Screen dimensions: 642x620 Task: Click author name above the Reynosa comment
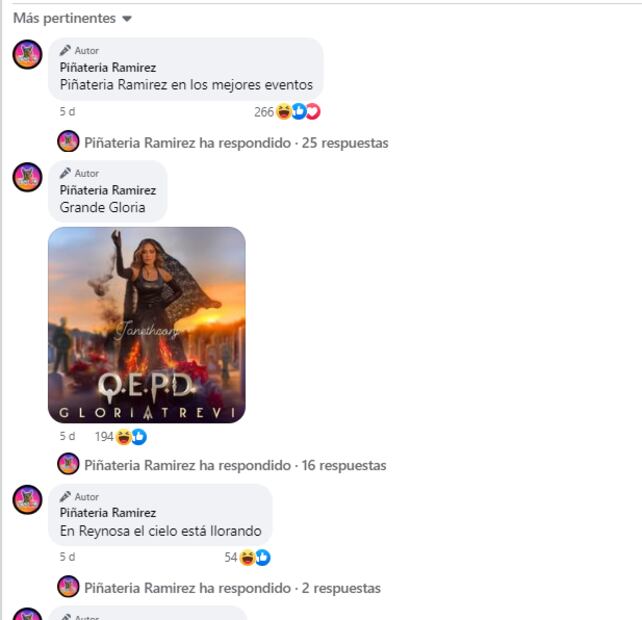point(108,513)
